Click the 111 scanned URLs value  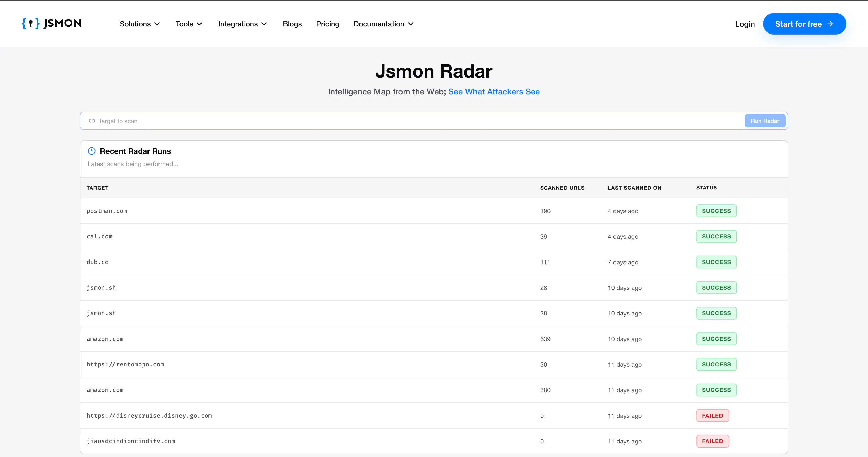pos(545,262)
